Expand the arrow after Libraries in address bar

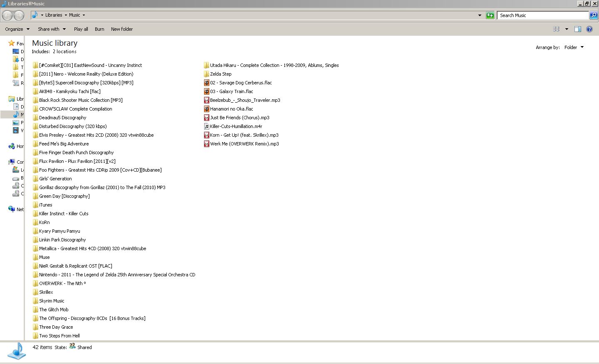click(66, 15)
